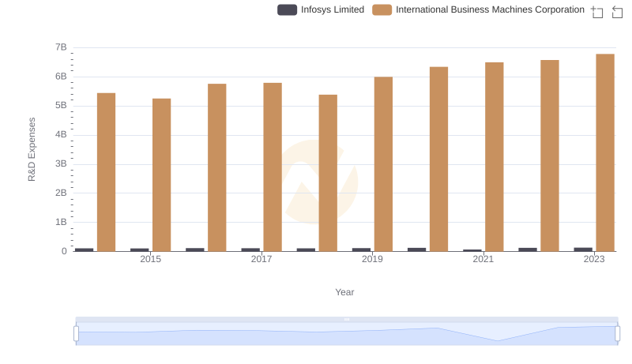The height and width of the screenshot is (364, 632).
Task: Click the 2015 IBM bar
Action: (x=162, y=175)
